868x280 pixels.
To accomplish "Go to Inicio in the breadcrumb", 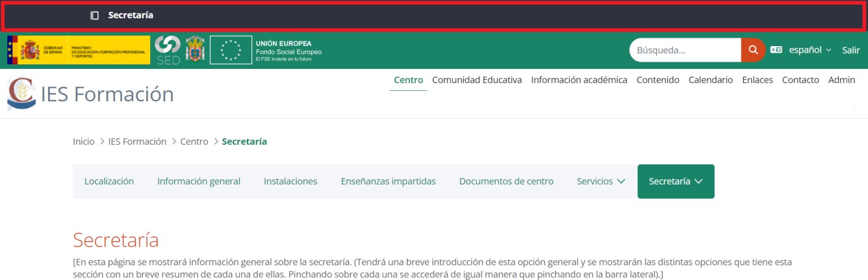I will [x=84, y=141].
